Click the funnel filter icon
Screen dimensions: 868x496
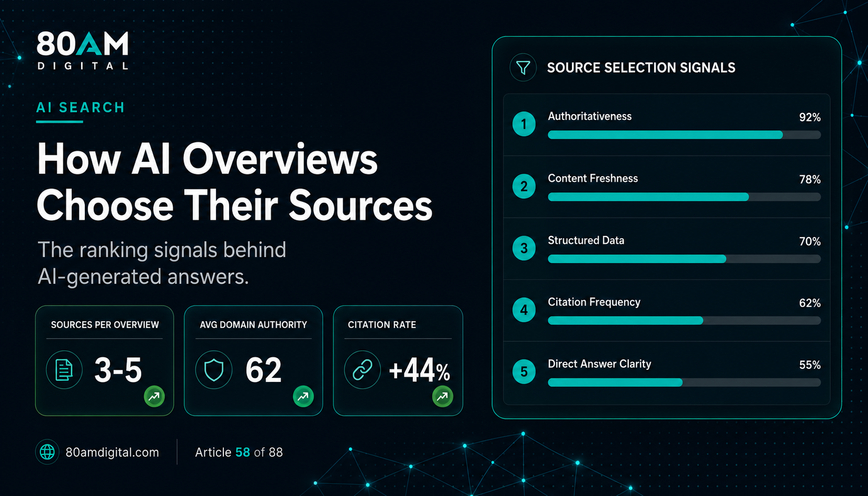(523, 67)
